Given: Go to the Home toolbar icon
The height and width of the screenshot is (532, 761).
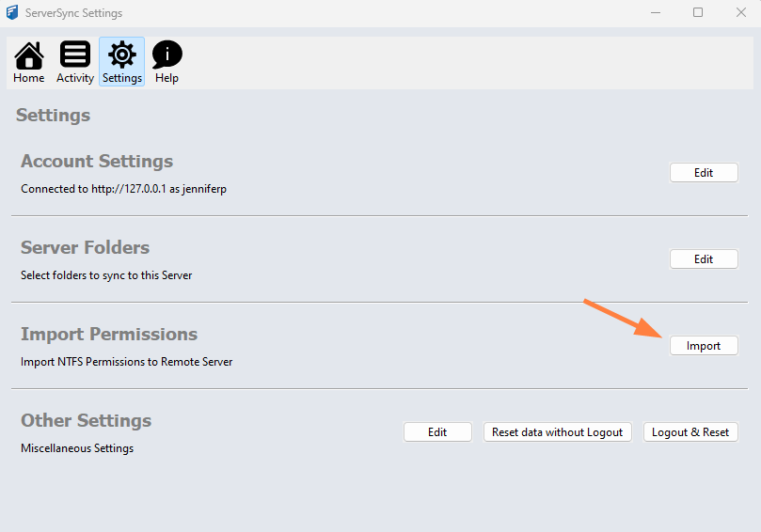Looking at the screenshot, I should coord(28,62).
